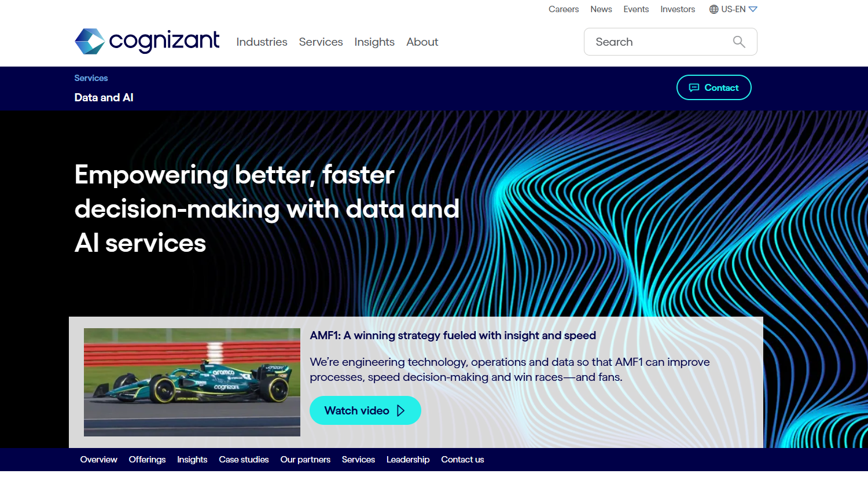Expand the US-EN region dropdown arrow
Screen dimensions: 868x481
tap(753, 9)
